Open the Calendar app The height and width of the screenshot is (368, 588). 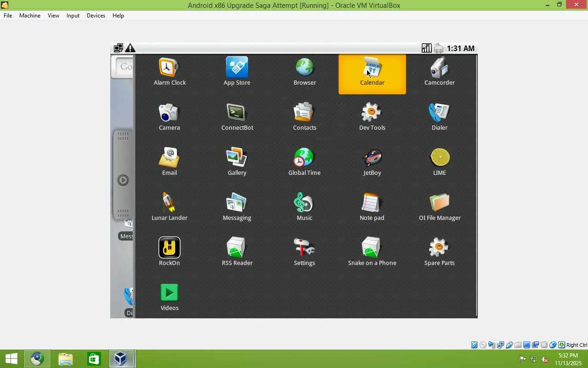coord(372,74)
